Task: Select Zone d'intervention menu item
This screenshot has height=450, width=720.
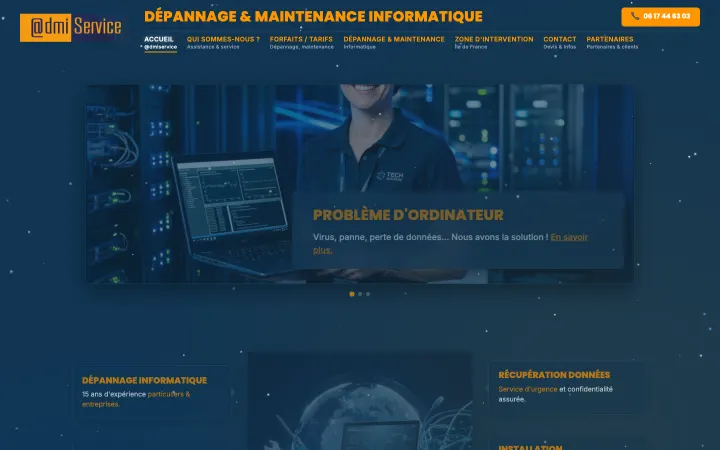Action: (x=494, y=43)
